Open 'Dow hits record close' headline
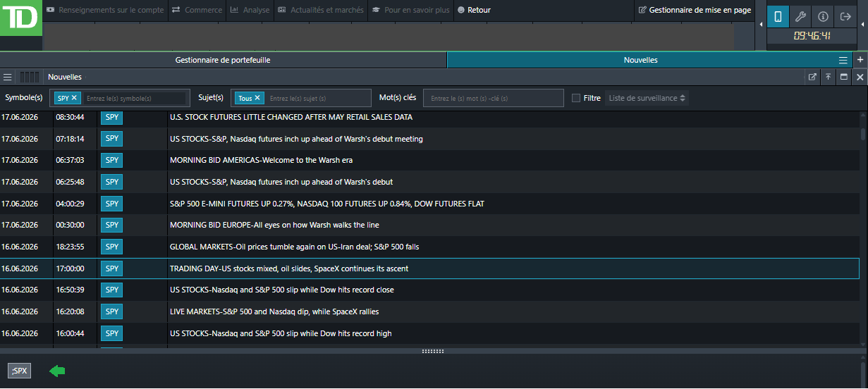 click(282, 290)
